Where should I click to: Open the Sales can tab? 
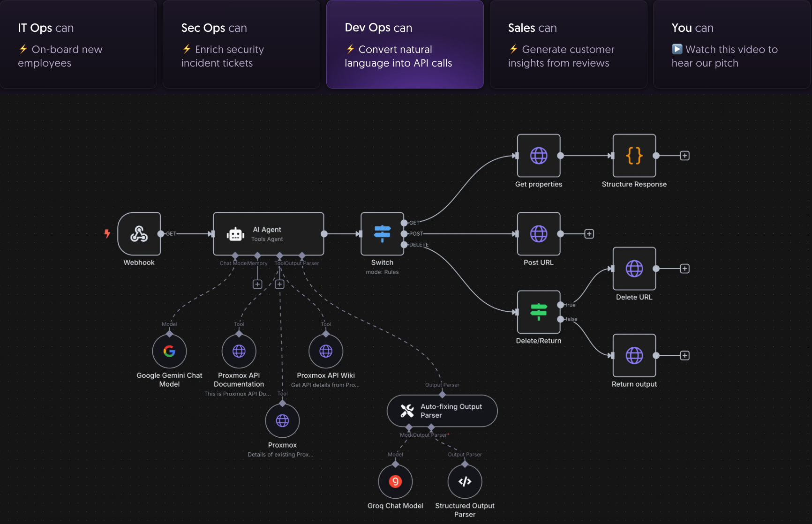568,44
